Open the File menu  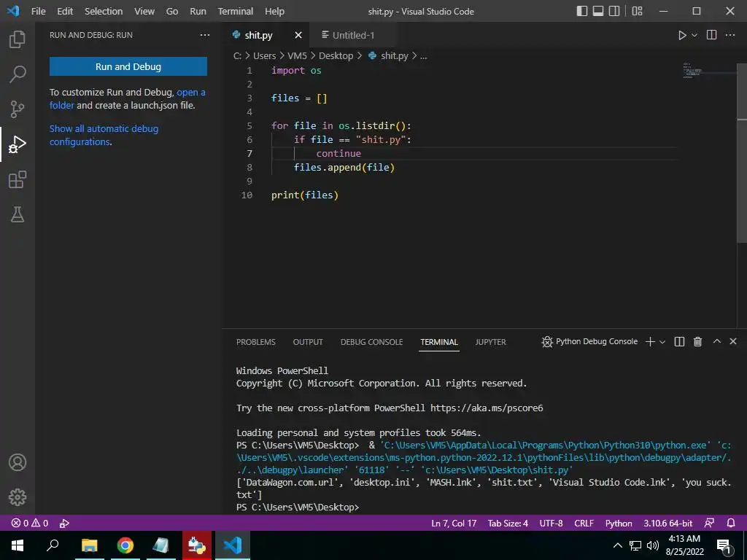tap(38, 11)
